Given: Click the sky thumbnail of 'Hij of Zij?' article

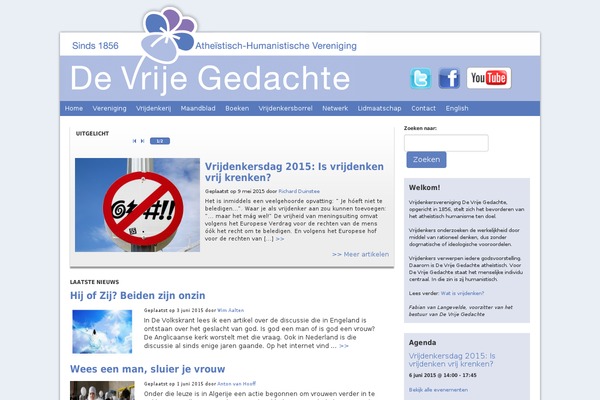Looking at the screenshot, I should pos(102,331).
